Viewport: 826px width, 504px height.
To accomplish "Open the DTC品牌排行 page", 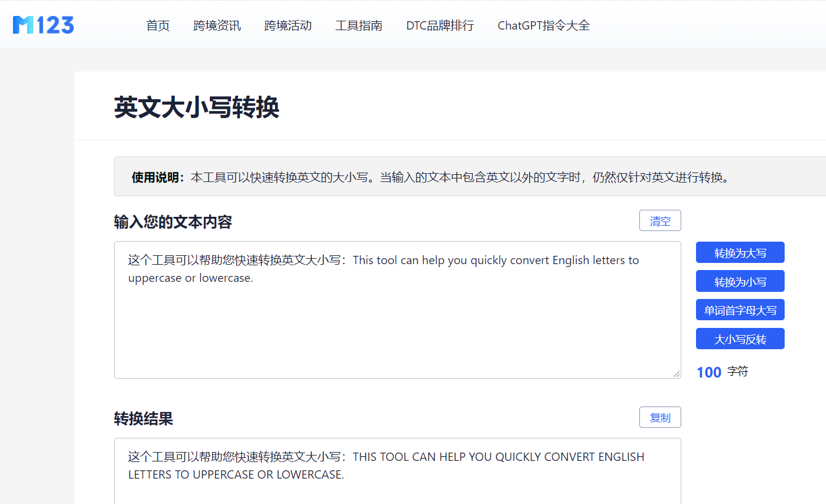I will point(440,25).
